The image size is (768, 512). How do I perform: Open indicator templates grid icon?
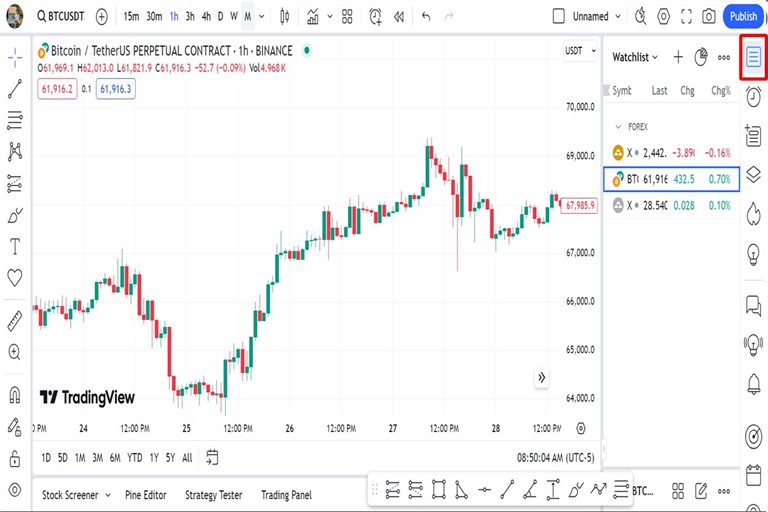[x=347, y=17]
